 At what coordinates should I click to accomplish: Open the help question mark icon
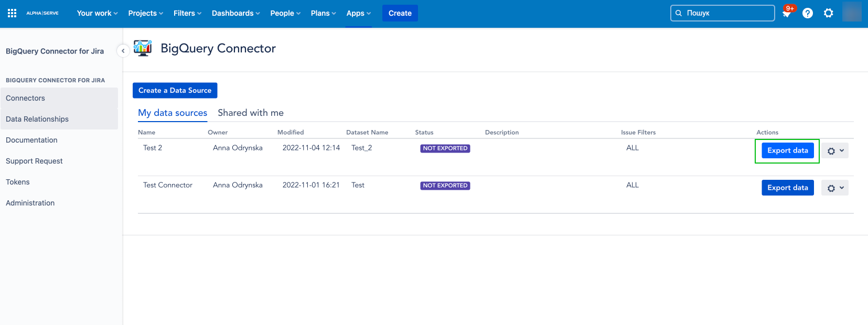pos(808,13)
